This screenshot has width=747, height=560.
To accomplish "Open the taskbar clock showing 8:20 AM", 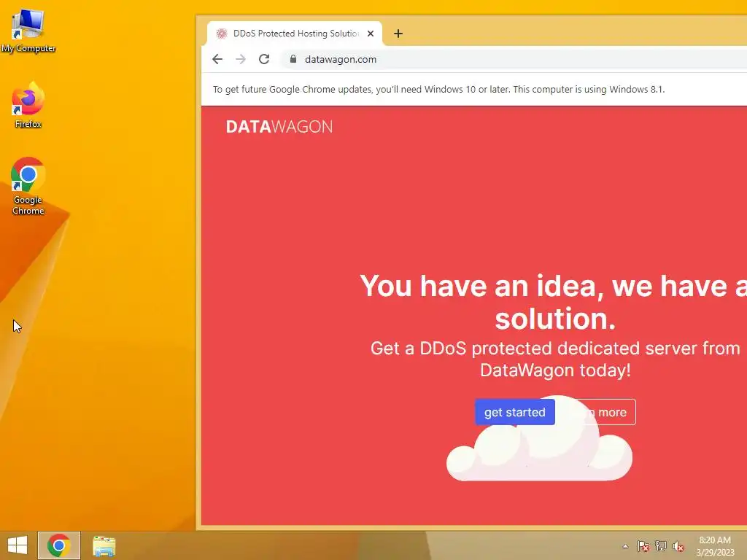I will 716,546.
